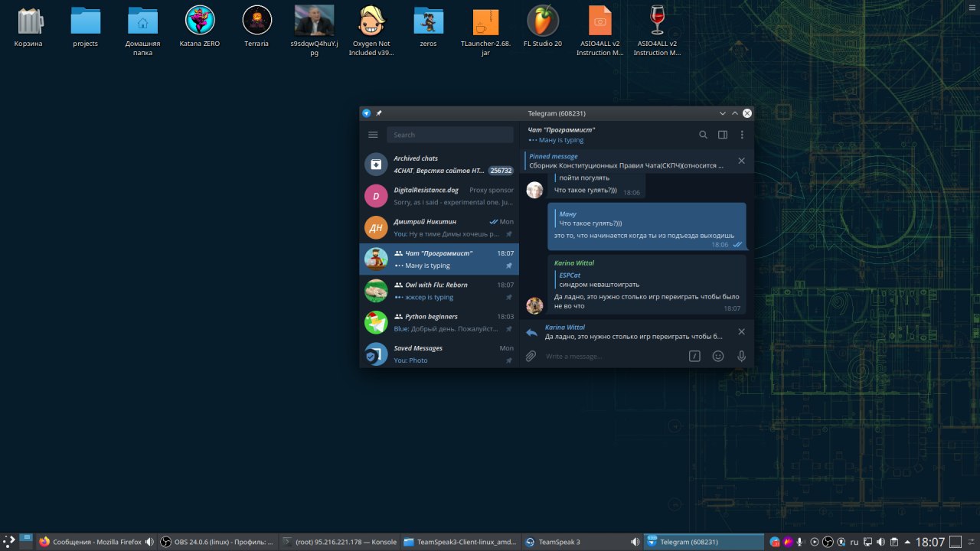Open clipboard tray icon
The height and width of the screenshot is (551, 980).
click(x=894, y=542)
